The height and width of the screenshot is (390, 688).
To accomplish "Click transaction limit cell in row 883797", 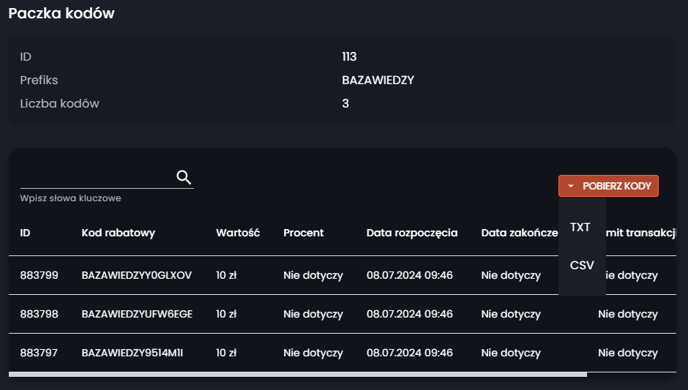I will click(628, 353).
